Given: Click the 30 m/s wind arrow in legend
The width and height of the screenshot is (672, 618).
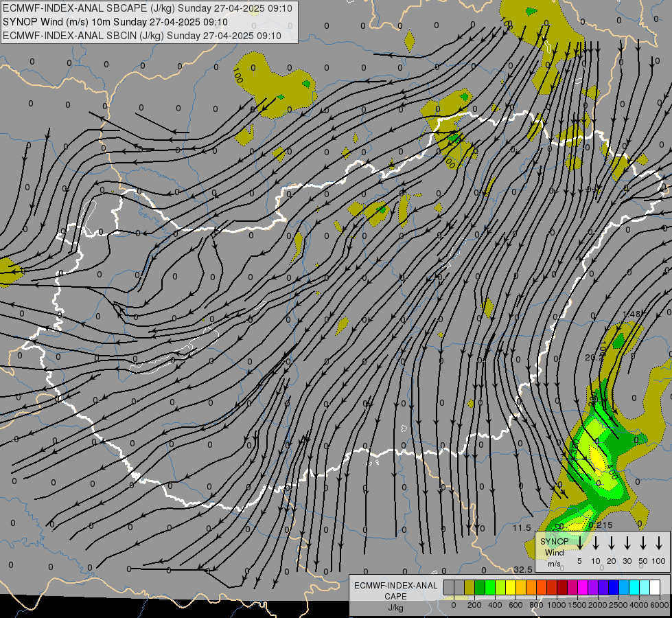Looking at the screenshot, I should [x=627, y=542].
